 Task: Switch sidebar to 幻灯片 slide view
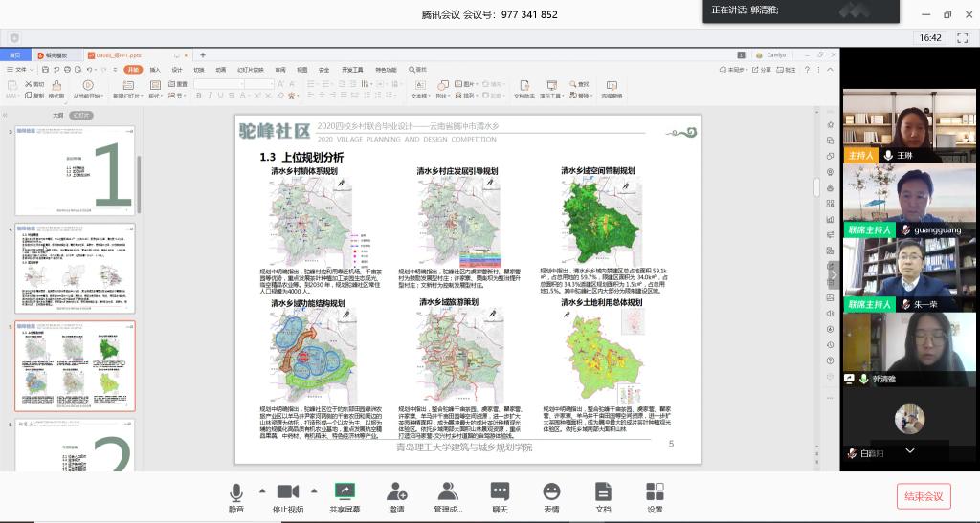[83, 115]
